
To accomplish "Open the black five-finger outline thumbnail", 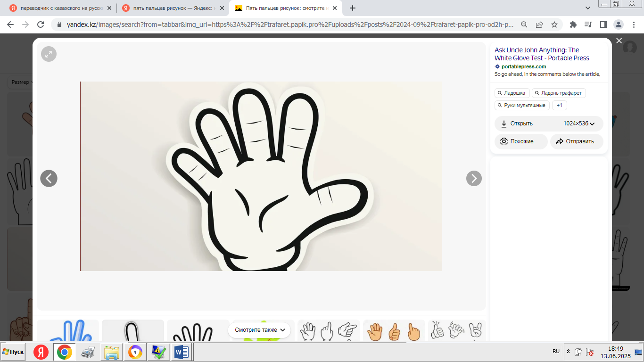I will pos(198,330).
